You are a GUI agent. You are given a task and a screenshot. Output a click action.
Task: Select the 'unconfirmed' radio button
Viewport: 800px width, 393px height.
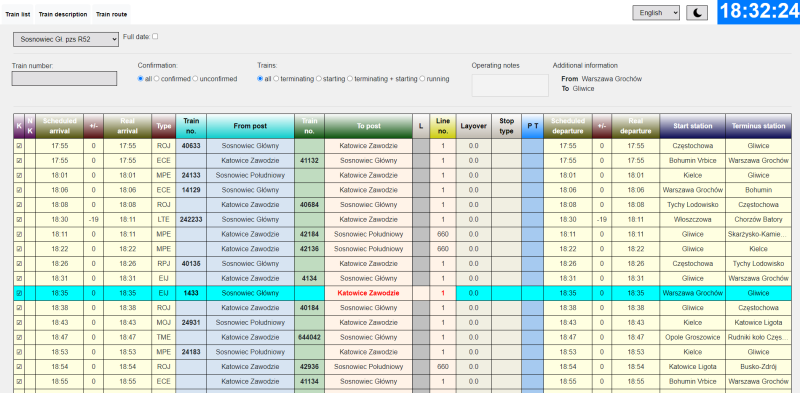(195, 79)
